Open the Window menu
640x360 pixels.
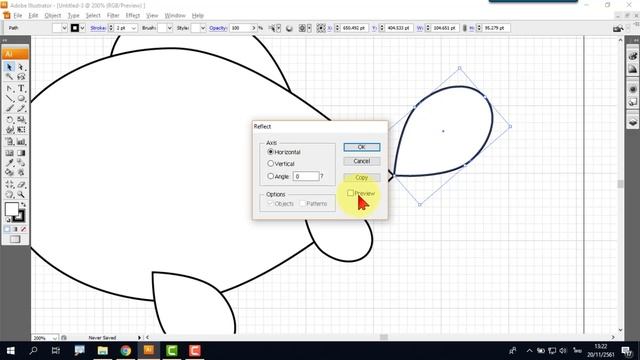tap(175, 16)
